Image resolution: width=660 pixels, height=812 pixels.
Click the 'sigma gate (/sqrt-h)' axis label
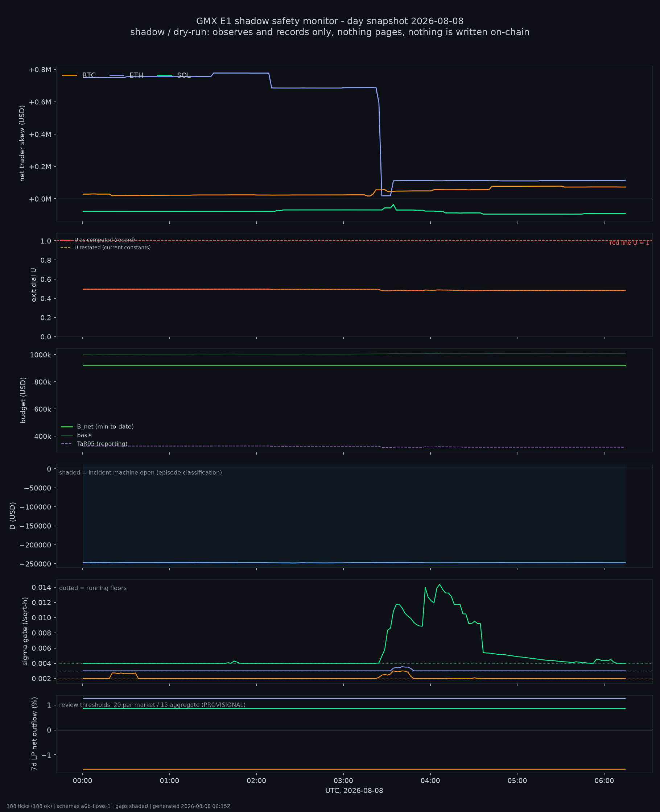click(25, 631)
